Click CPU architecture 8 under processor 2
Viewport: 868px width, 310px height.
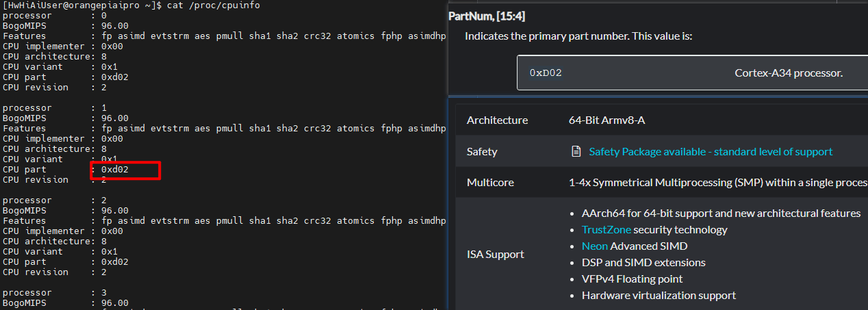pos(55,242)
